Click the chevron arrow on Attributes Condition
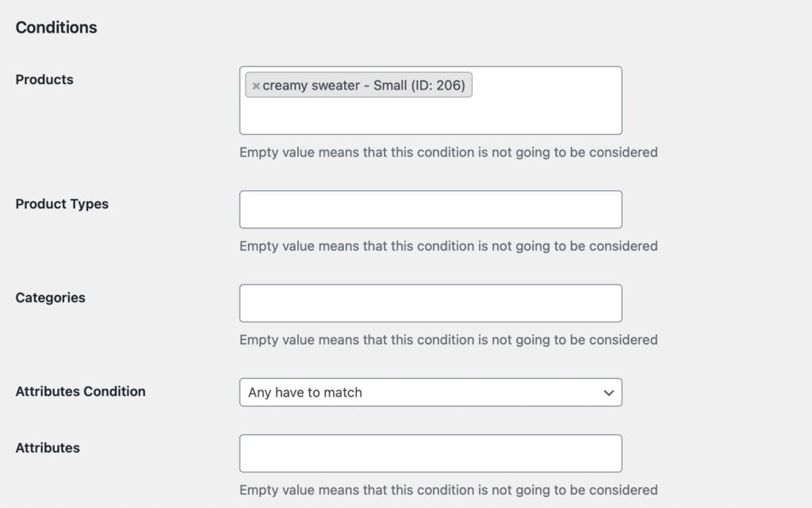This screenshot has height=508, width=812. 608,392
